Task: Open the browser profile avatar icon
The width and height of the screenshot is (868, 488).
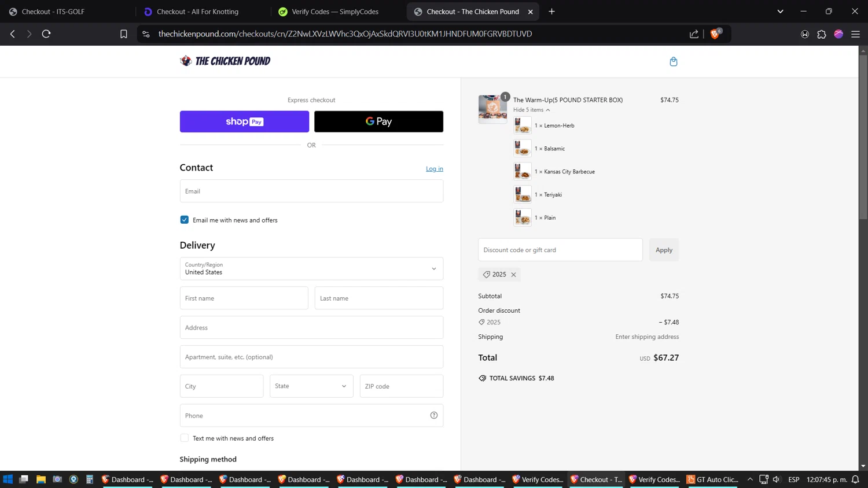Action: (x=838, y=34)
